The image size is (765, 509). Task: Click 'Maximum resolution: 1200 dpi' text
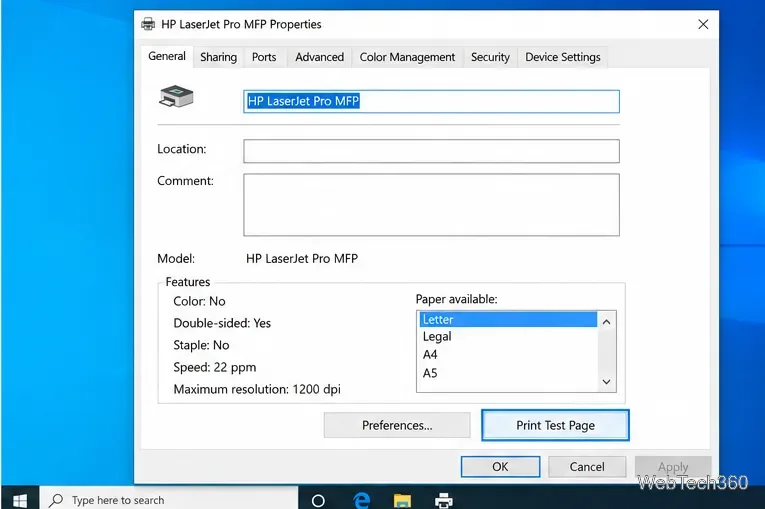click(x=257, y=389)
